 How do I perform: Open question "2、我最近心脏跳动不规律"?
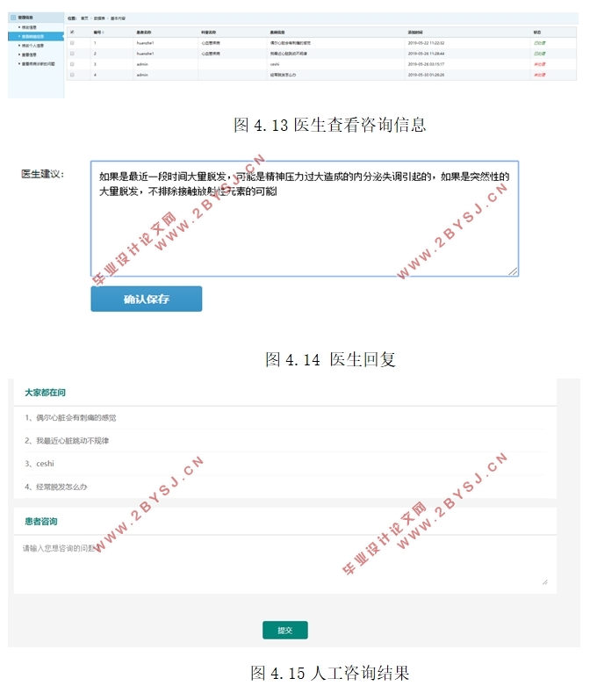67,441
